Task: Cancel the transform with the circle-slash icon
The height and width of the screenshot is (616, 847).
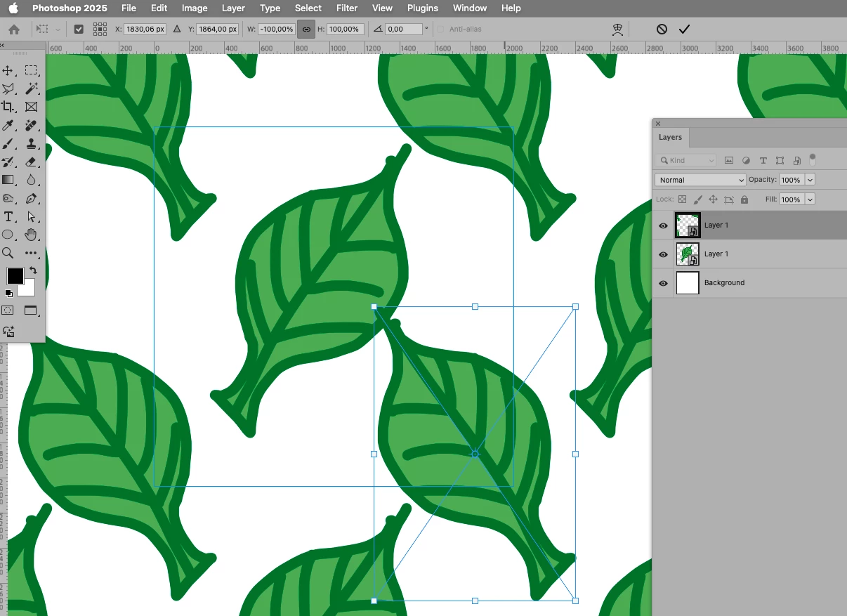Action: [x=662, y=30]
